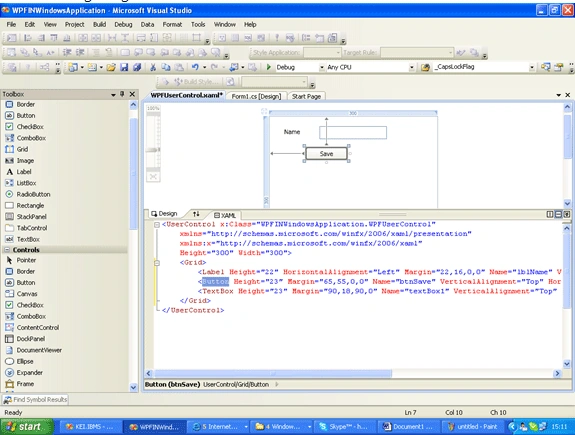Click the vertical split view icon

tap(550, 214)
